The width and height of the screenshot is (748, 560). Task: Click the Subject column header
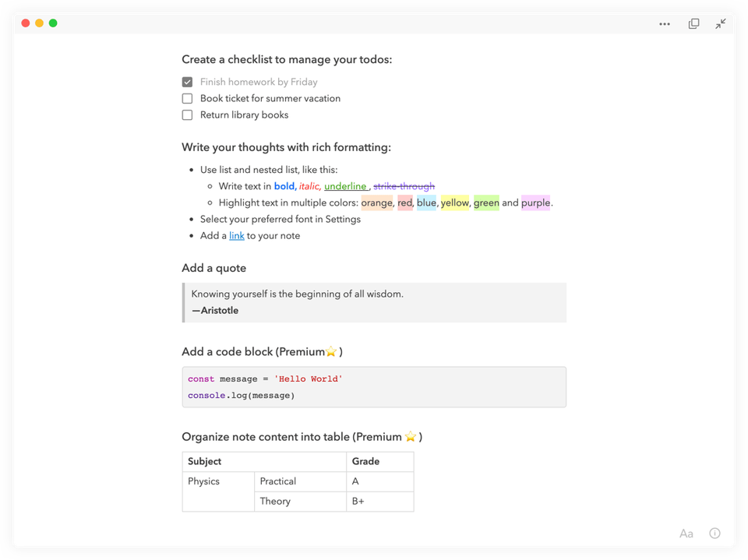point(204,461)
